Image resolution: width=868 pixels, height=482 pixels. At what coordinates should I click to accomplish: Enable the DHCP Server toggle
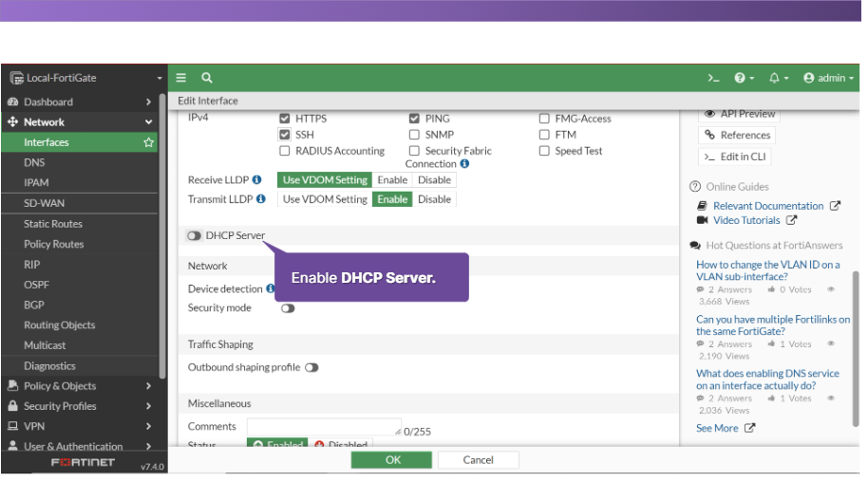(x=194, y=236)
